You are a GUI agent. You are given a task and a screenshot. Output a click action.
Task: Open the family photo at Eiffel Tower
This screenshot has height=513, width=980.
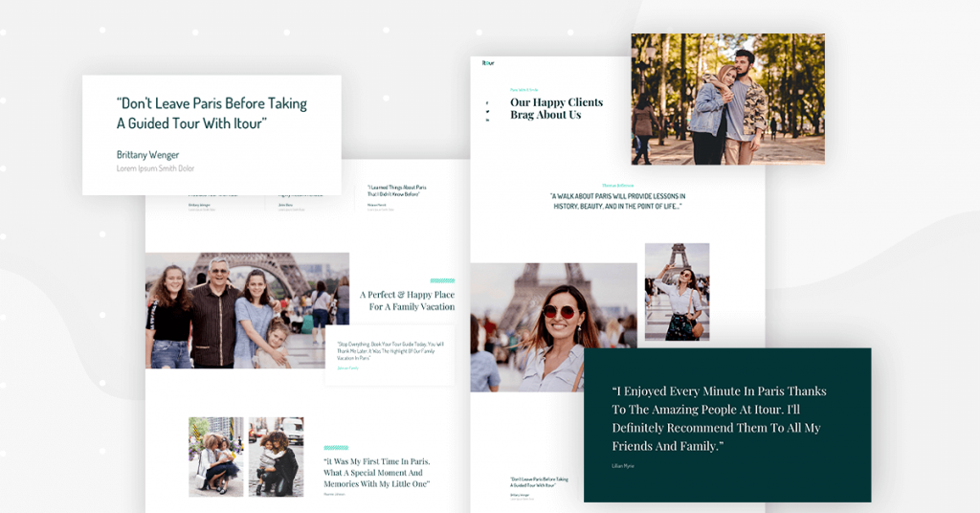(x=247, y=310)
